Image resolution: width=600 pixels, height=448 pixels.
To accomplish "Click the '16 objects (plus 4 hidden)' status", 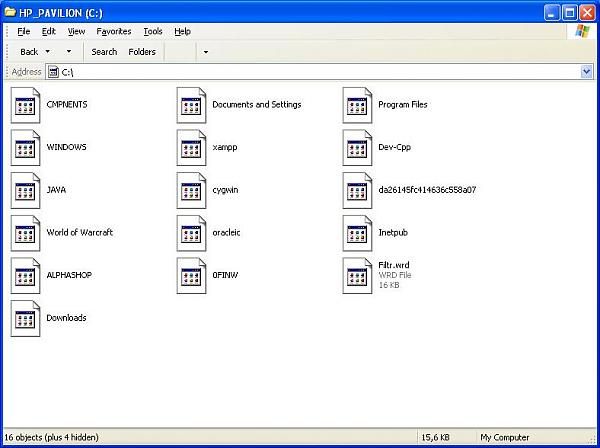I will pos(51,437).
